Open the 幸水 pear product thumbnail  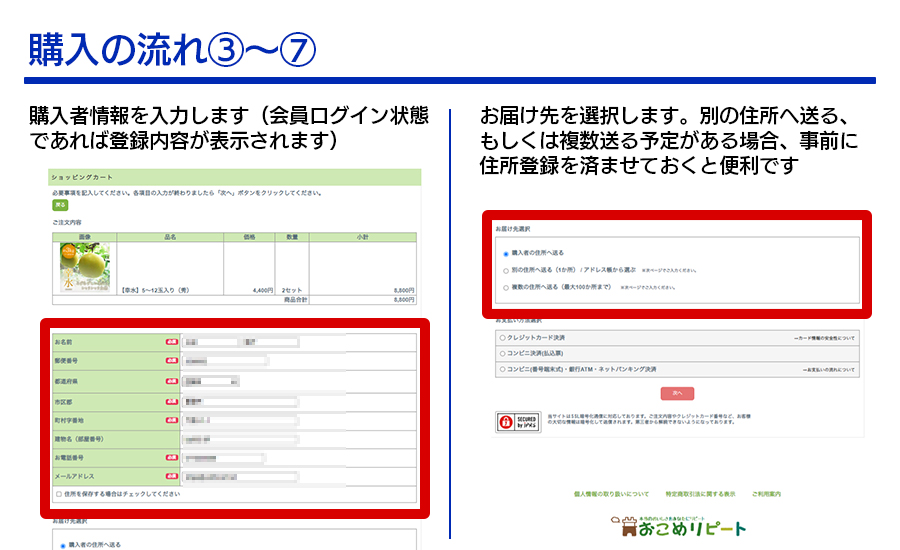(x=84, y=268)
